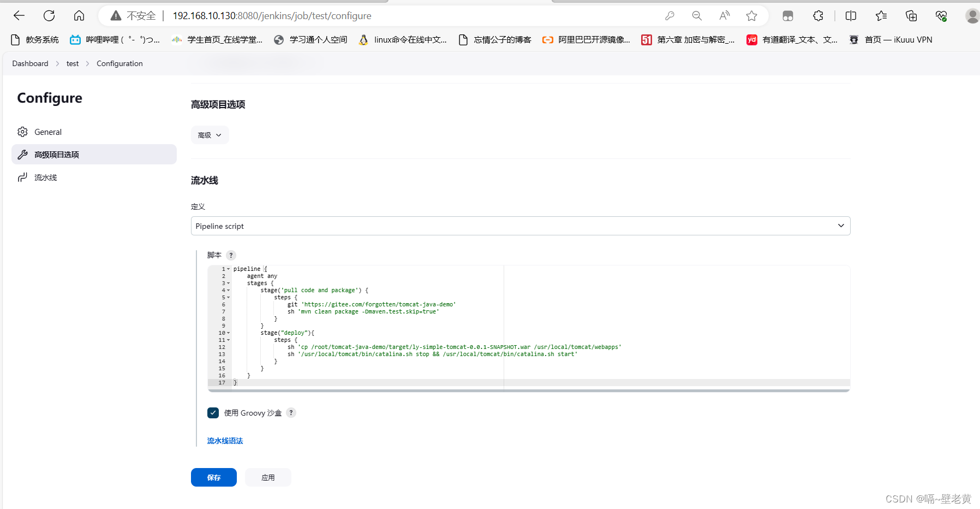Image resolution: width=980 pixels, height=509 pixels.
Task: Click the zoom magnifier icon in address bar
Action: pos(697,16)
